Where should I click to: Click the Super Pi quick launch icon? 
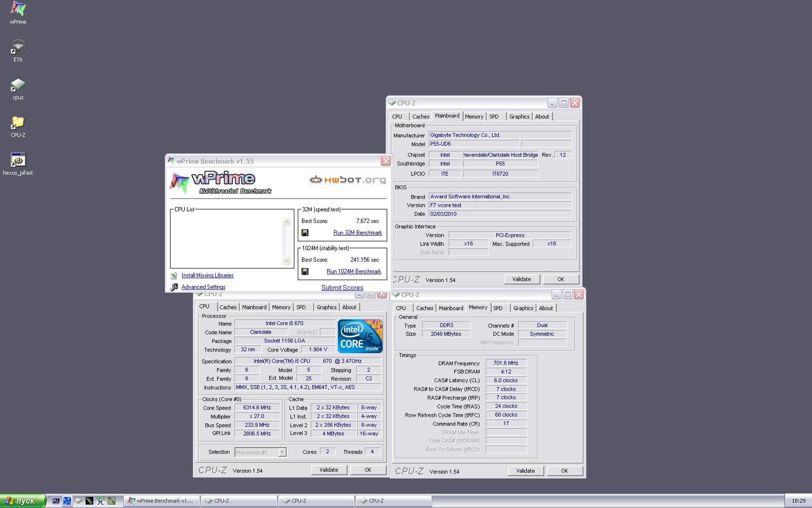point(100,501)
